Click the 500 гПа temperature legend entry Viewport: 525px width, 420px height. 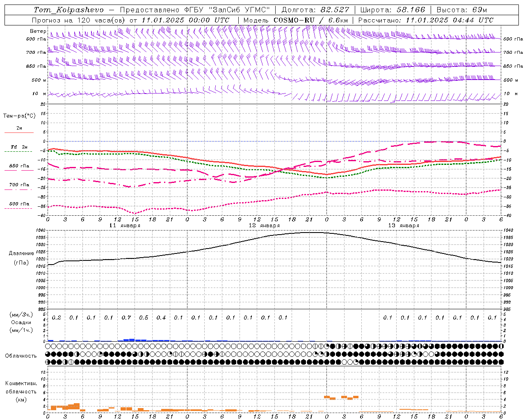point(19,204)
